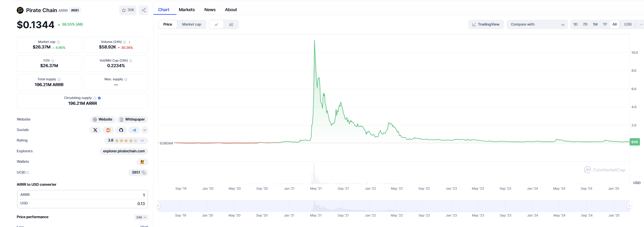Click the $58.92K volume value

pos(108,47)
